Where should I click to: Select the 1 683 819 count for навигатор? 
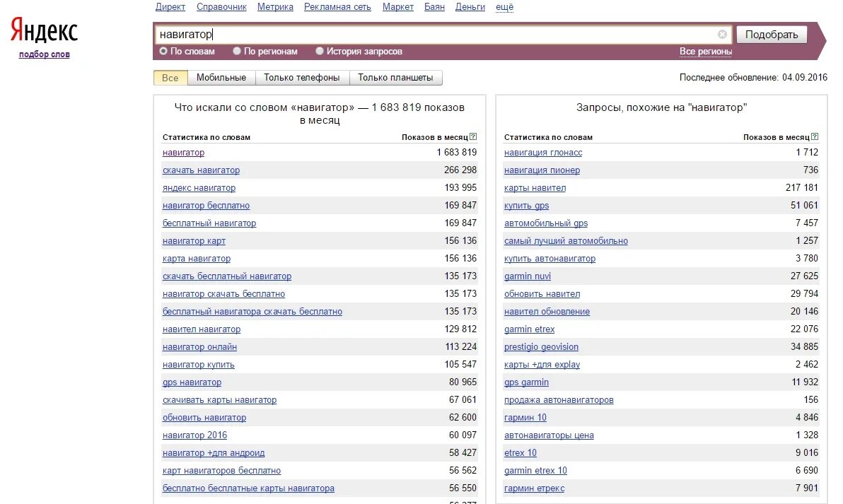[x=456, y=153]
